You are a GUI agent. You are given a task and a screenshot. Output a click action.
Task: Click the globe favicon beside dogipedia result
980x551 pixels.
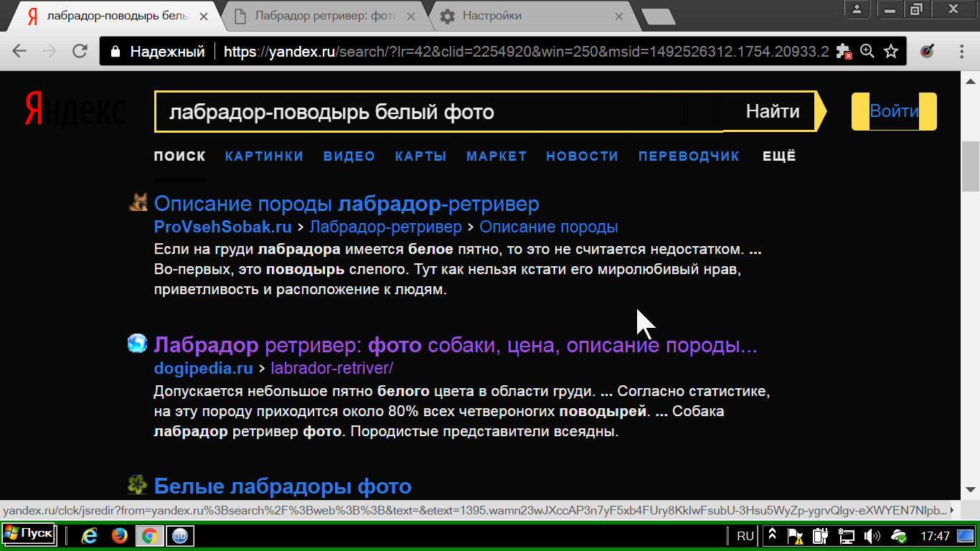[x=138, y=344]
